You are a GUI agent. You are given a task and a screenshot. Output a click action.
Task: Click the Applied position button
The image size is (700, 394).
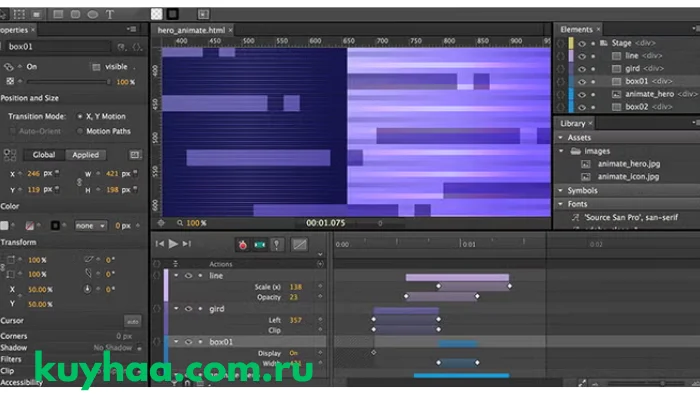tap(86, 155)
